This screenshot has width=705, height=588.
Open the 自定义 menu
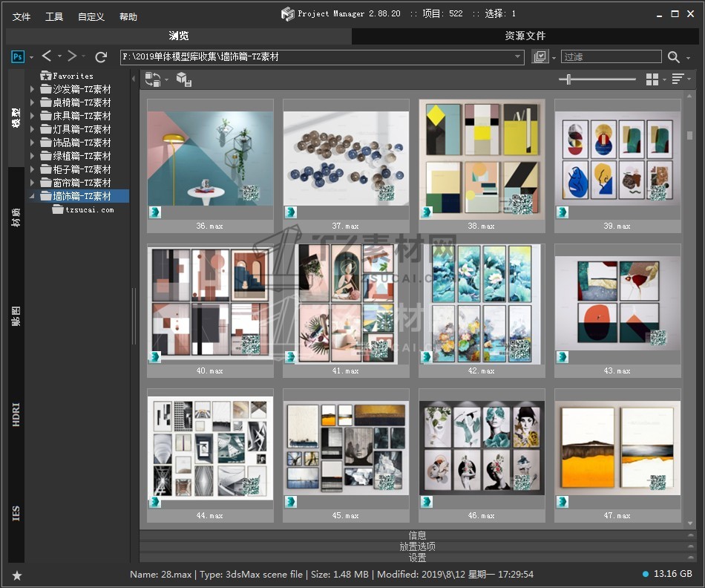91,17
